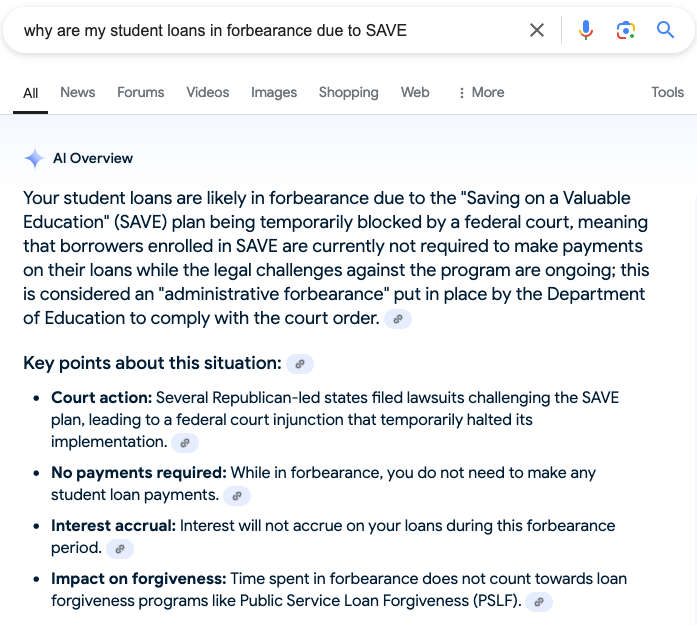Click the 'Court action:' bold label
The height and width of the screenshot is (625, 697).
101,398
